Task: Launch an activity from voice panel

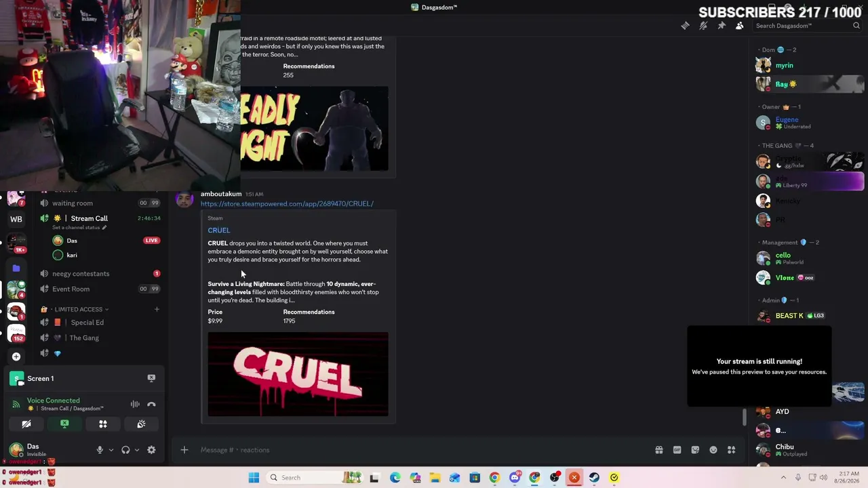Action: tap(103, 424)
